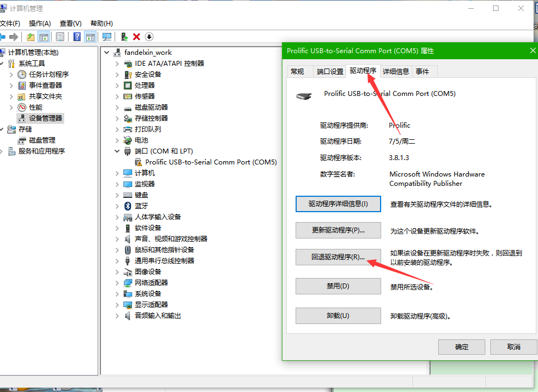Expand the 安全设备 node
The image size is (538, 392).
(x=117, y=75)
